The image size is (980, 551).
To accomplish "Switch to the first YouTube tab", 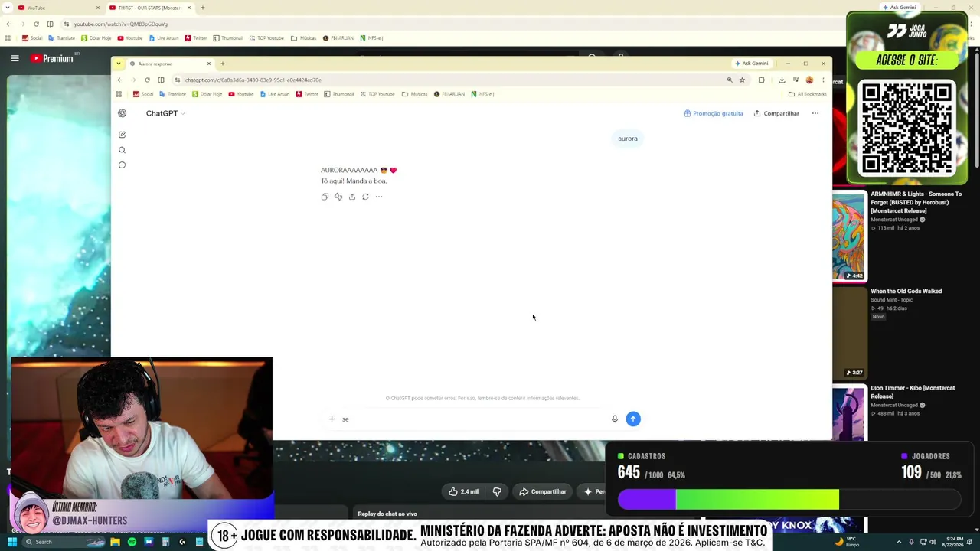I will (58, 8).
